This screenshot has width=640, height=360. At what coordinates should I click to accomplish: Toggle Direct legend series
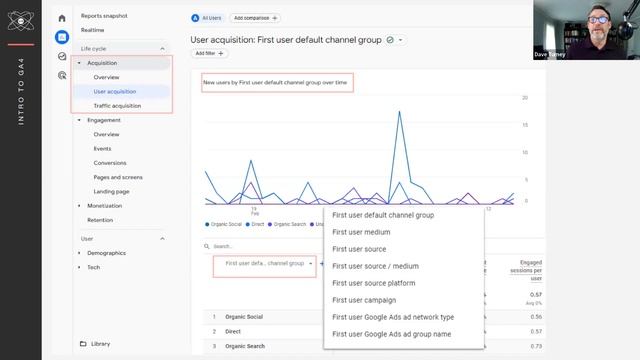point(255,224)
